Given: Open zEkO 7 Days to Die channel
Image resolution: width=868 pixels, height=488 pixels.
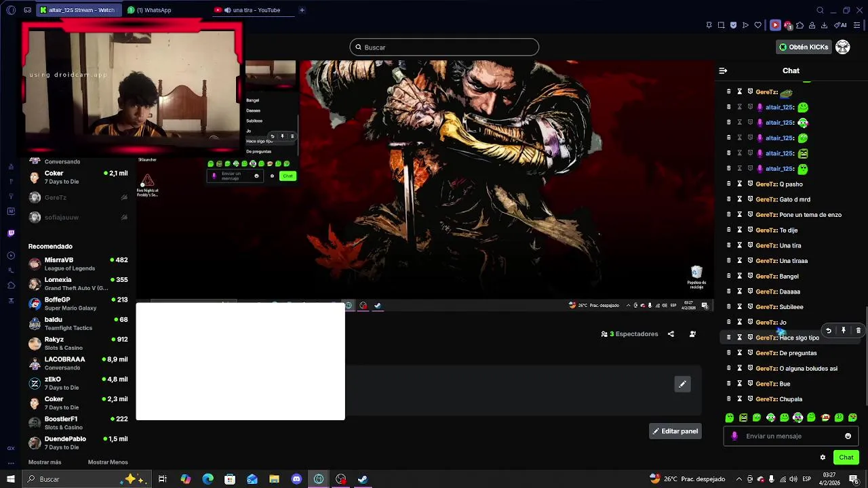Looking at the screenshot, I should click(x=78, y=383).
